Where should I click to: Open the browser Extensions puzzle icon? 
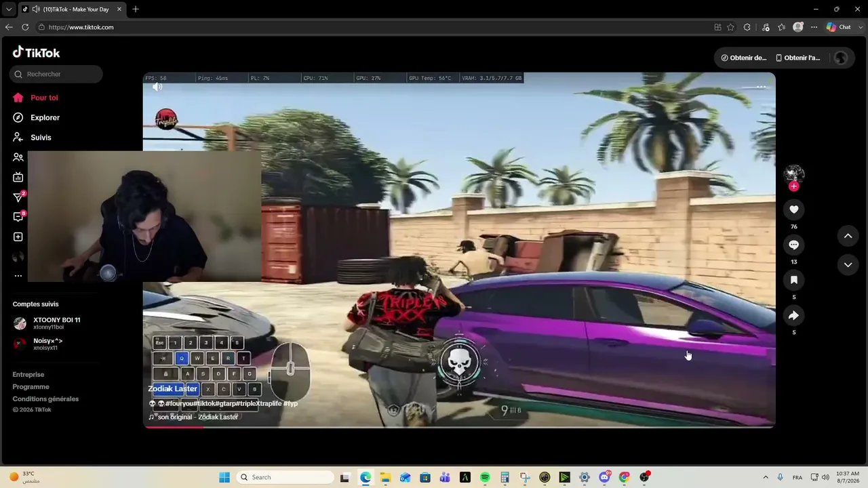coord(747,27)
